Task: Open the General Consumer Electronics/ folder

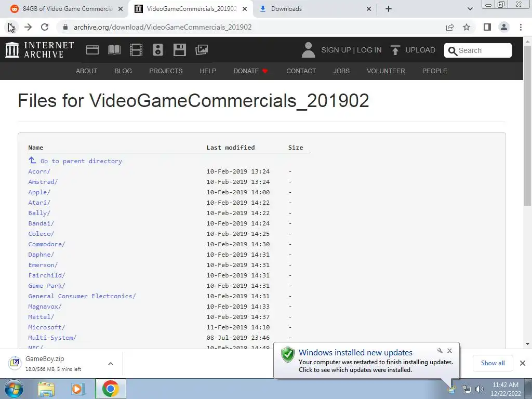Action: pyautogui.click(x=82, y=296)
